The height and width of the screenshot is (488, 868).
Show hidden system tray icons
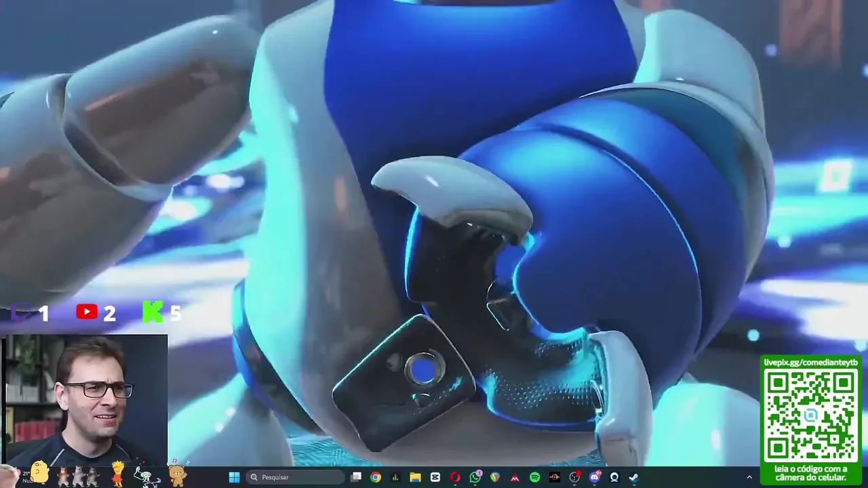tap(749, 477)
